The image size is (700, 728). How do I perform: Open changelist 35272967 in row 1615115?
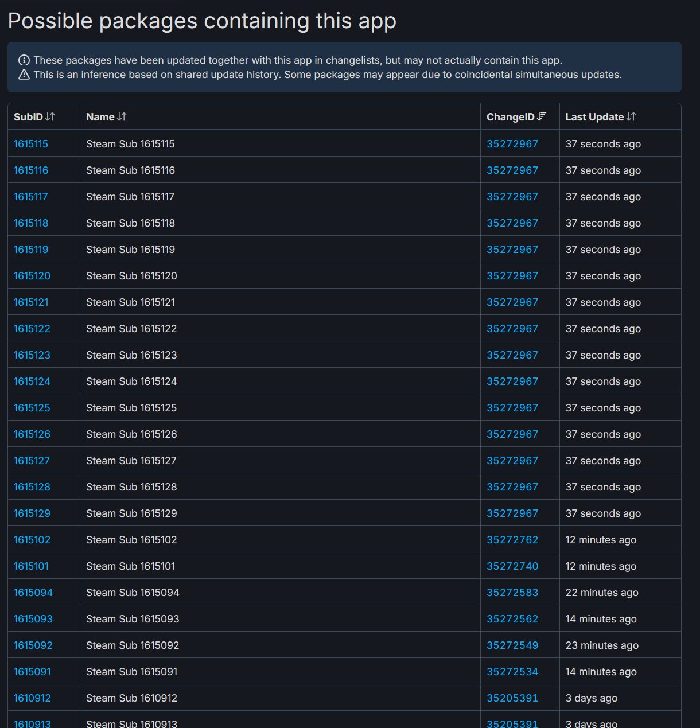(x=512, y=144)
